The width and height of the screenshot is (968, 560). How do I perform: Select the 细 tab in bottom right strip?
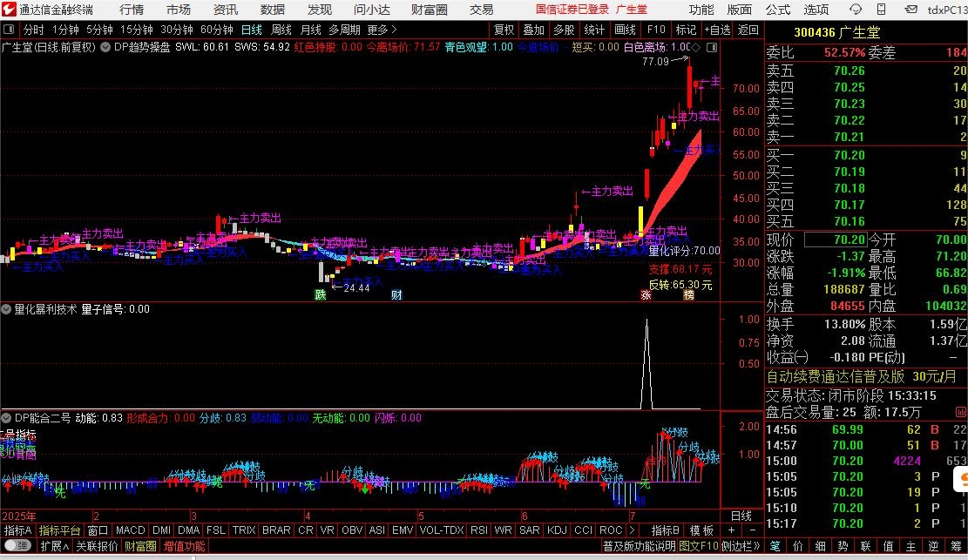coord(820,546)
